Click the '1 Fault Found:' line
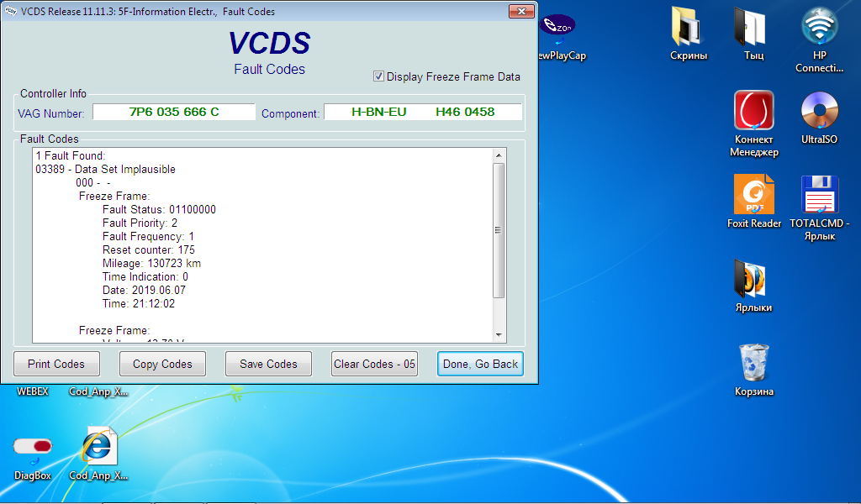This screenshot has width=861, height=504. [71, 155]
